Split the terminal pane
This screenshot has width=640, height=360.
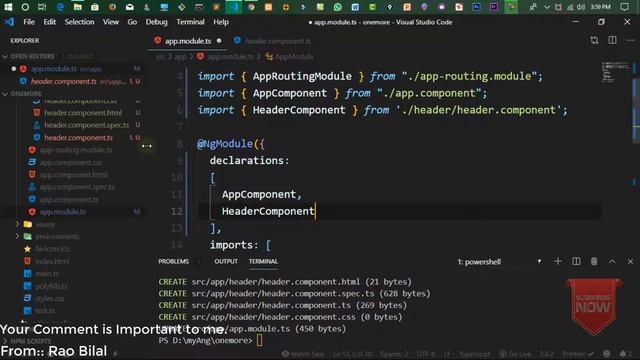point(576,261)
